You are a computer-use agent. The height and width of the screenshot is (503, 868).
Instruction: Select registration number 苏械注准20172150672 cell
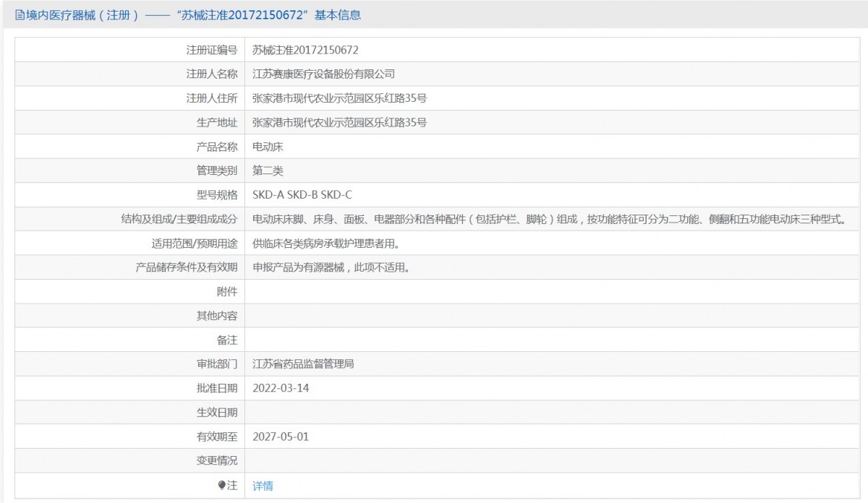[x=305, y=50]
